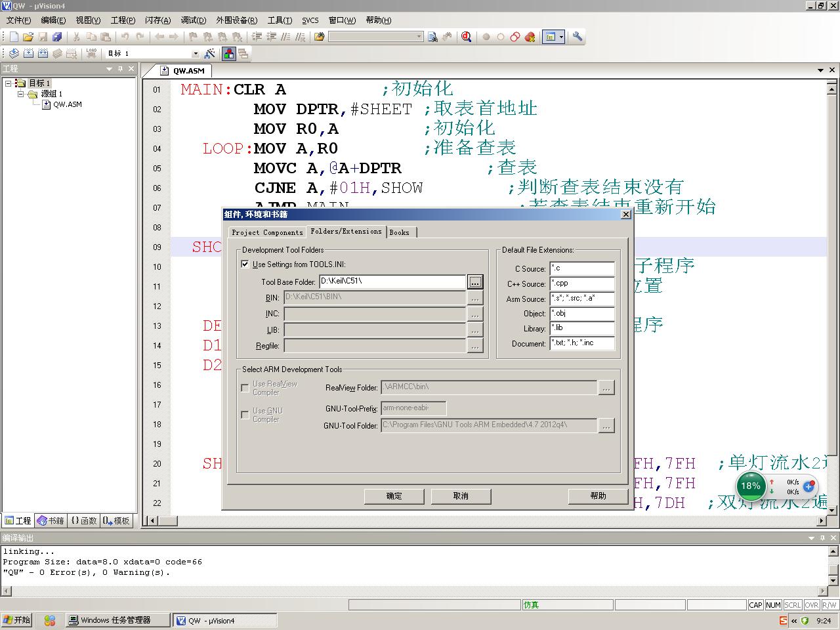Browse for Tool Base Folder

point(475,282)
